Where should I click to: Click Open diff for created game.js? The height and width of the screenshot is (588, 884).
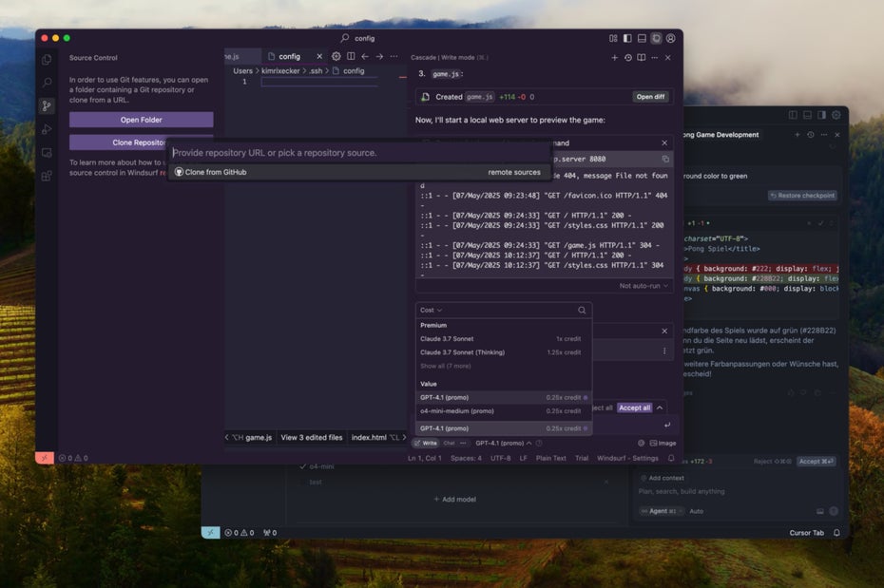point(650,97)
